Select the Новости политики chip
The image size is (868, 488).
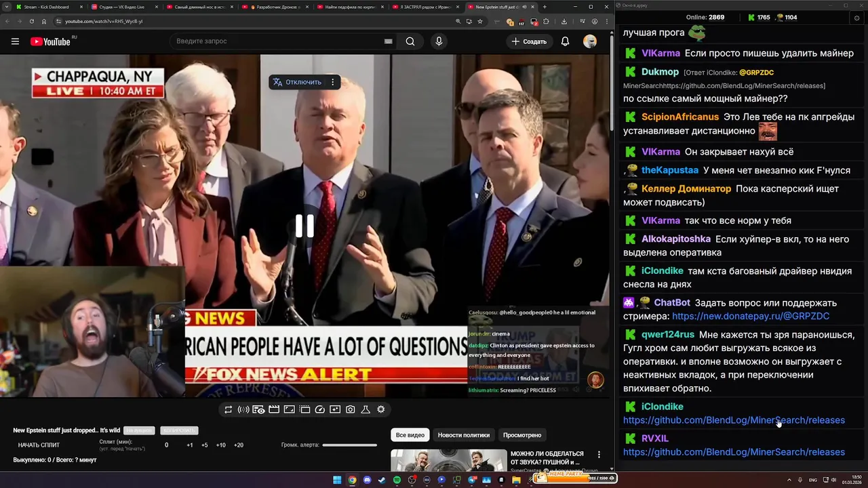pyautogui.click(x=464, y=435)
